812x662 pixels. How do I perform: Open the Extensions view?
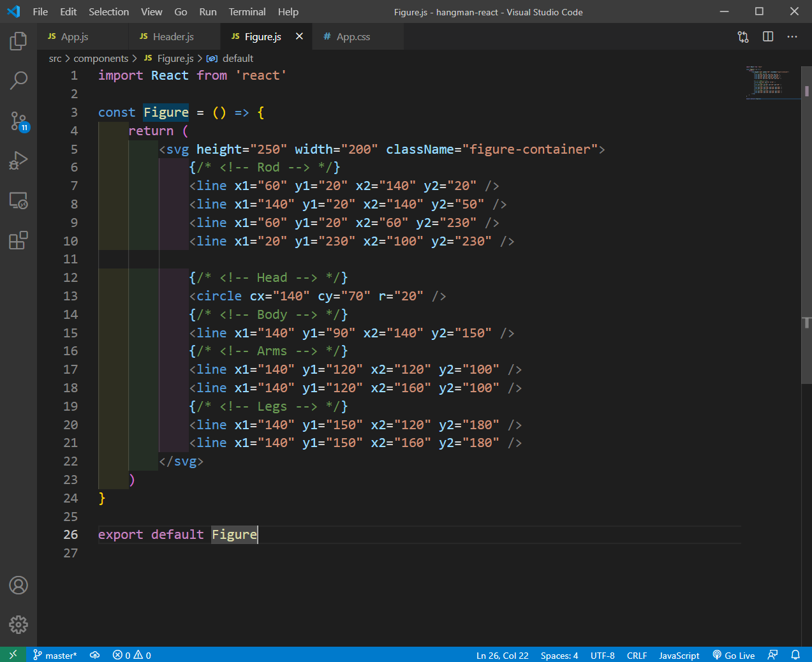click(18, 240)
